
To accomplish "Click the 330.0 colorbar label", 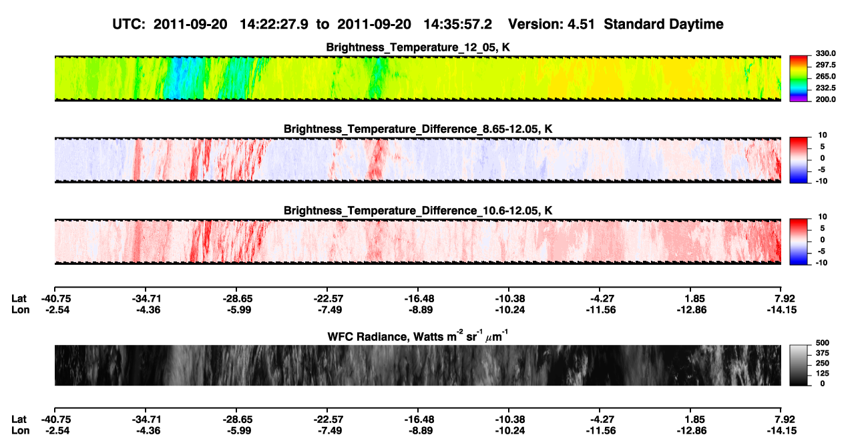I will [x=825, y=53].
